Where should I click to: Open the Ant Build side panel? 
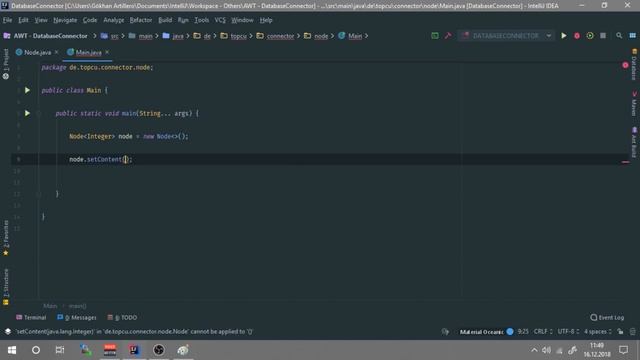pos(634,142)
